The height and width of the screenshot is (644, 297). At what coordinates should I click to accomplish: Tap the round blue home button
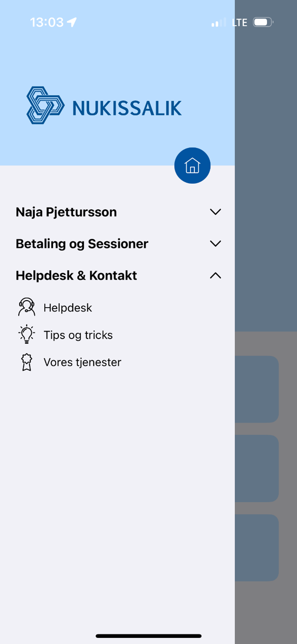point(192,166)
